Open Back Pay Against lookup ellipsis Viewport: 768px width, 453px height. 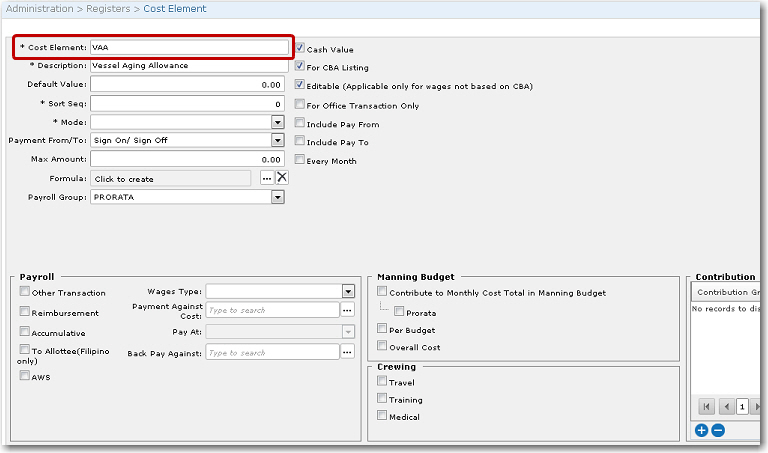point(347,352)
